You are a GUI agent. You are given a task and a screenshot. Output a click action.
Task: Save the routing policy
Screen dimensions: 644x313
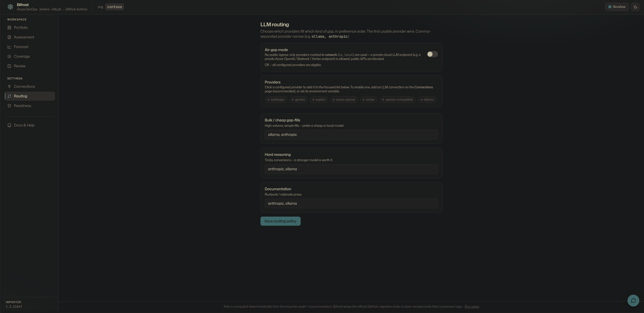coord(280,221)
